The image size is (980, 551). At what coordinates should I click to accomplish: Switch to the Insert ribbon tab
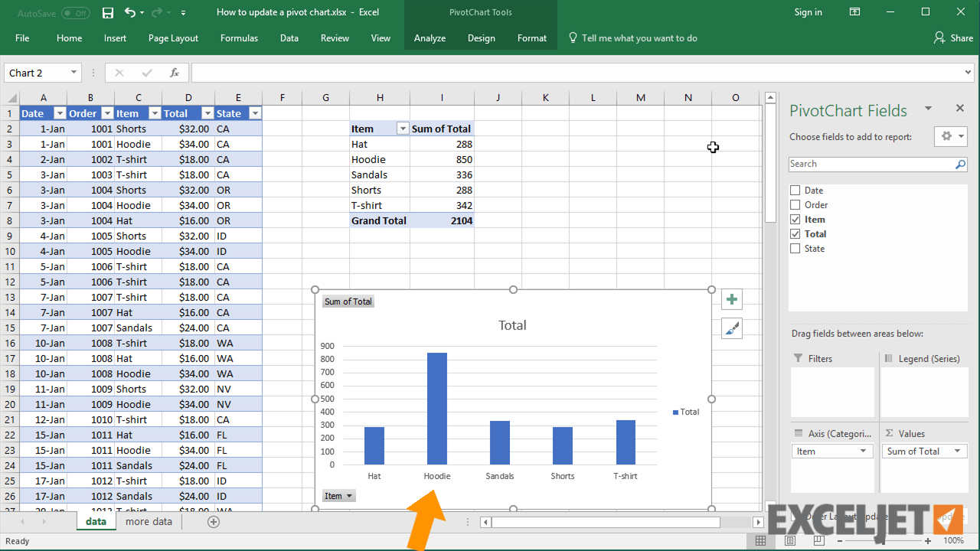[115, 37]
